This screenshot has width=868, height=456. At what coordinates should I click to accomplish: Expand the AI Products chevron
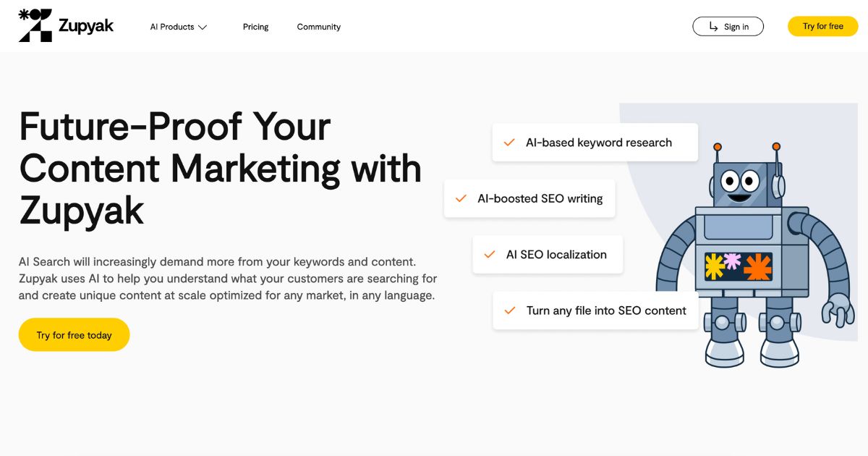point(203,28)
